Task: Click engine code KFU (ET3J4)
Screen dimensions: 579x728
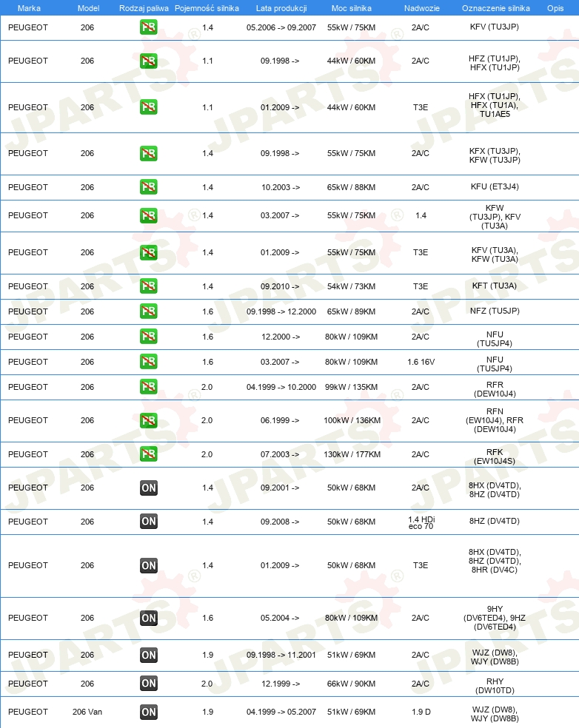Action: click(495, 186)
